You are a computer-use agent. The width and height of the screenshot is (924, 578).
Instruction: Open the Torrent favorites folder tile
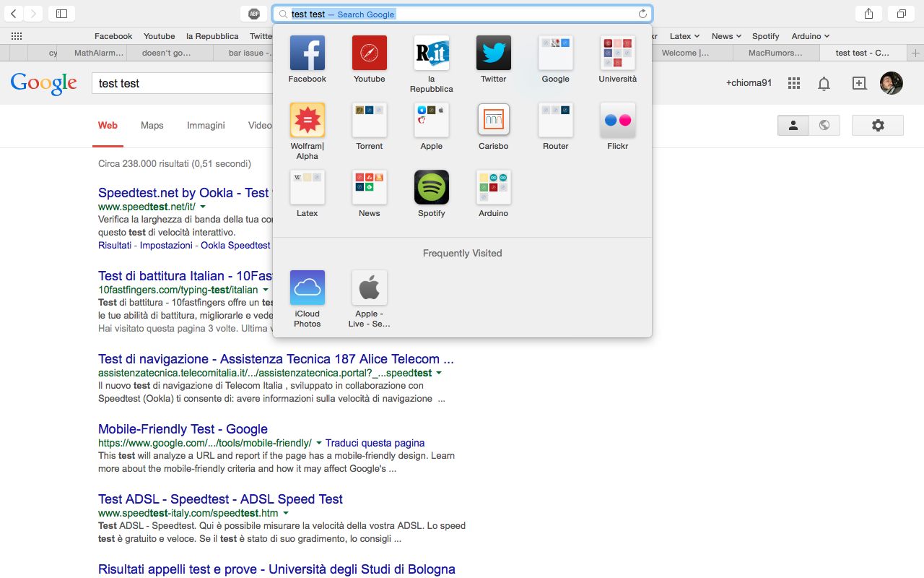(x=370, y=120)
